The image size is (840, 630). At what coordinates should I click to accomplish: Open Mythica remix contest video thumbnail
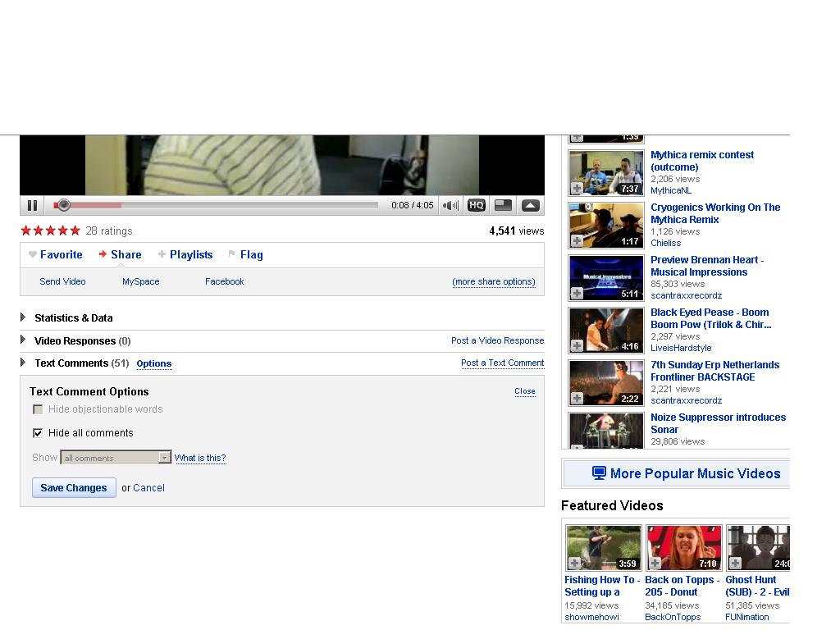tap(606, 173)
